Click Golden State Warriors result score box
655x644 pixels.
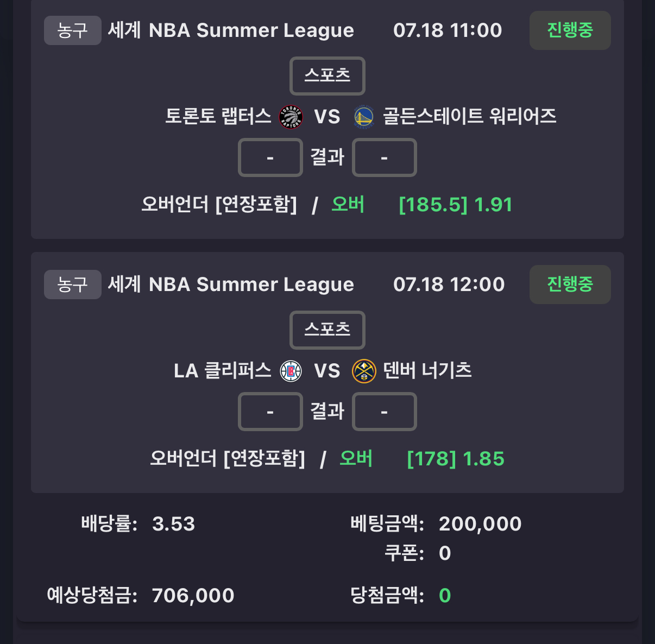[x=385, y=157]
